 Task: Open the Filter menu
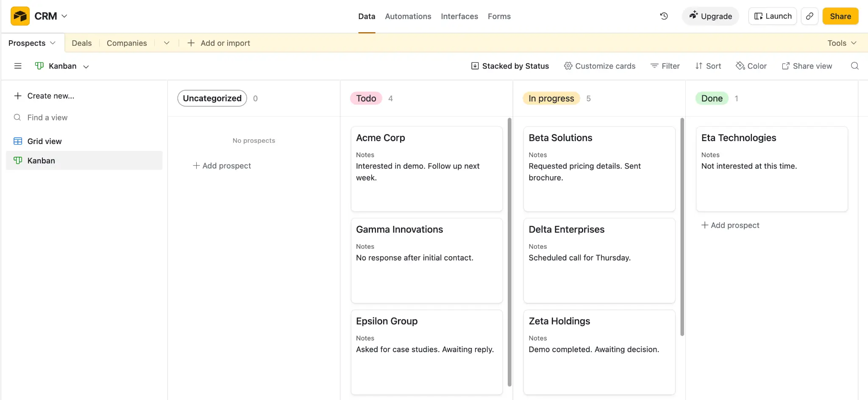[665, 66]
